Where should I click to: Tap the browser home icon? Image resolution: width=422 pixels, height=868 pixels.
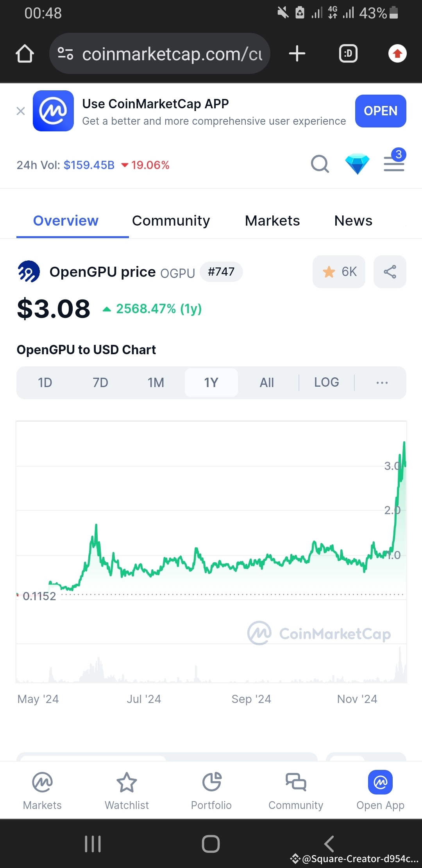tap(25, 54)
